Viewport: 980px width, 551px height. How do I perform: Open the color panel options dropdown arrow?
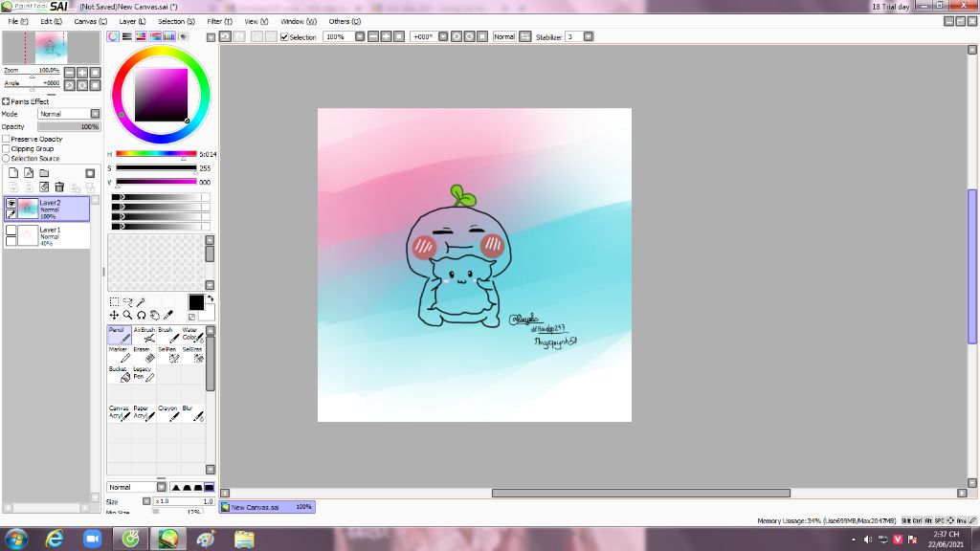[x=211, y=37]
